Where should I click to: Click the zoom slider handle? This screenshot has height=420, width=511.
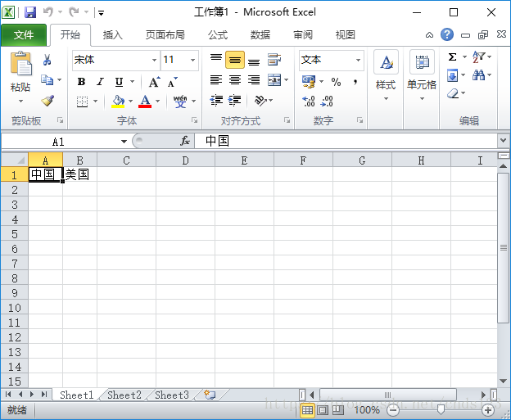(x=441, y=410)
